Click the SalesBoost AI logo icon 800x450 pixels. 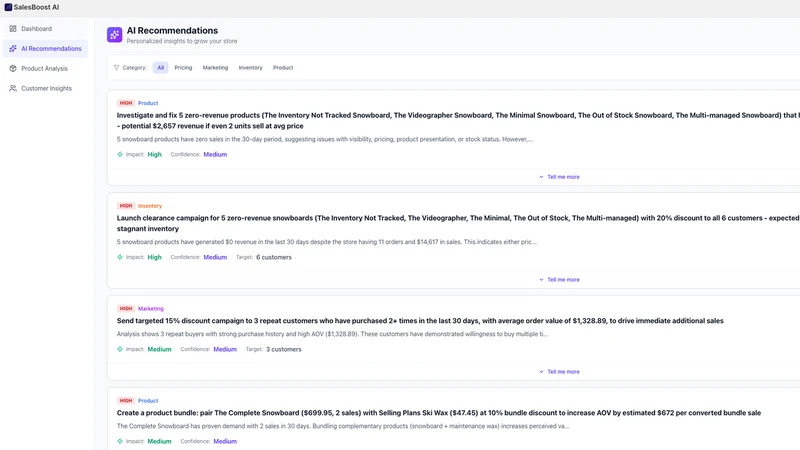8,7
